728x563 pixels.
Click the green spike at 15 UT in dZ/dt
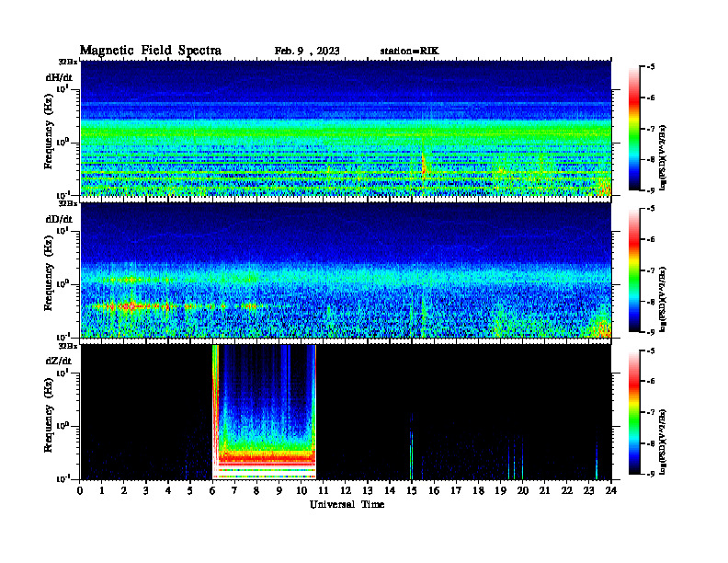412,454
